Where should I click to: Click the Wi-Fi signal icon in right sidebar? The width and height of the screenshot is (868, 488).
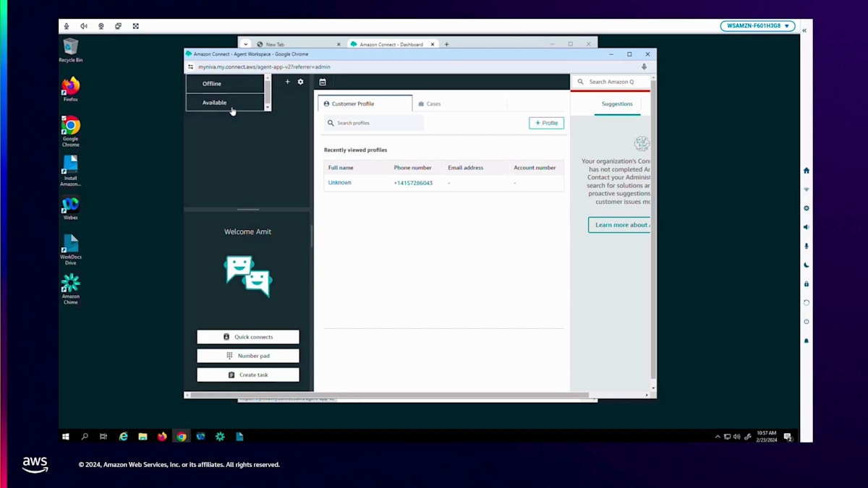click(807, 189)
